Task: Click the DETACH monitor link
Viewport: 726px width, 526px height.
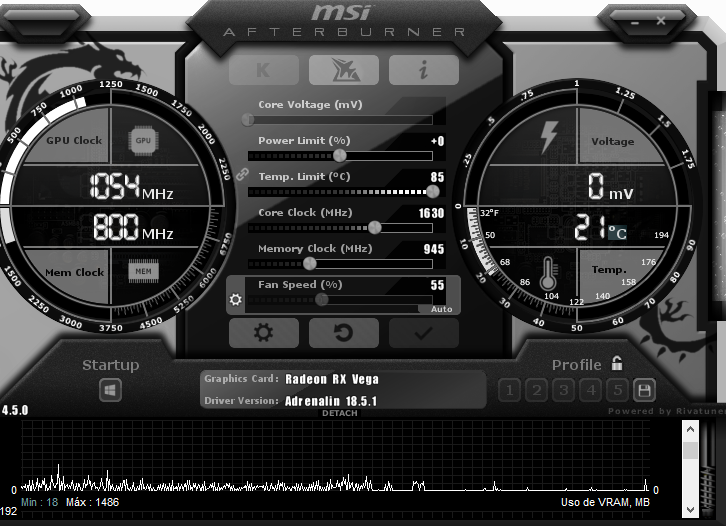Action: (340, 413)
